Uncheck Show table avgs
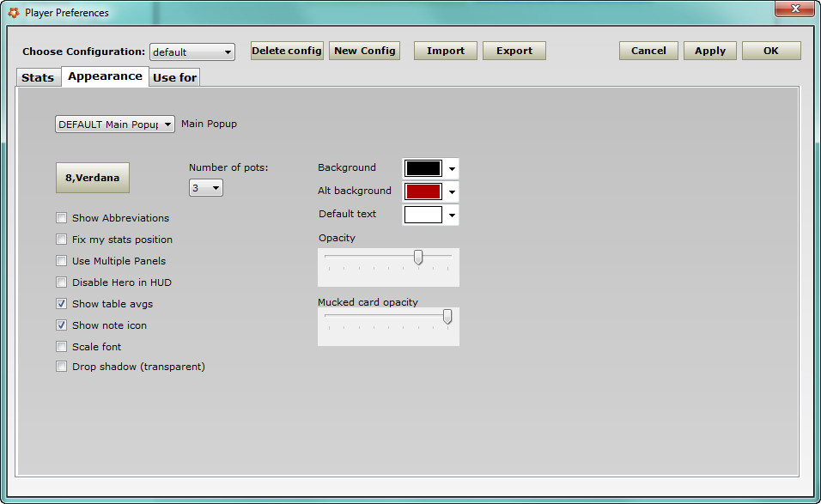The height and width of the screenshot is (504, 821). pyautogui.click(x=61, y=304)
